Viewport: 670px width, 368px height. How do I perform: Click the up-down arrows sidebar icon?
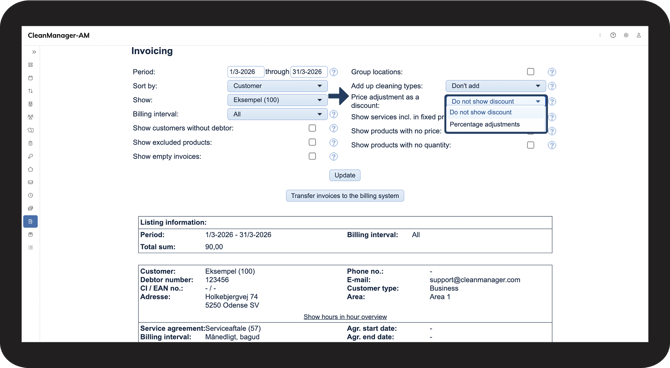pyautogui.click(x=30, y=91)
